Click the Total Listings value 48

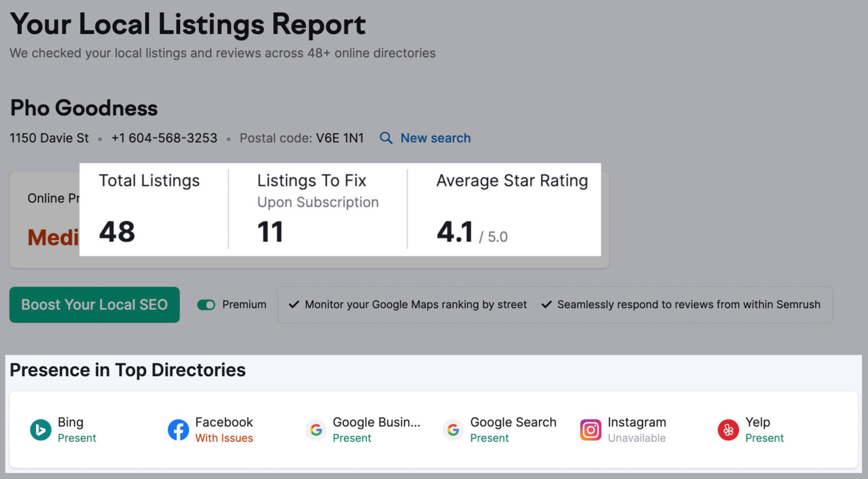point(117,232)
